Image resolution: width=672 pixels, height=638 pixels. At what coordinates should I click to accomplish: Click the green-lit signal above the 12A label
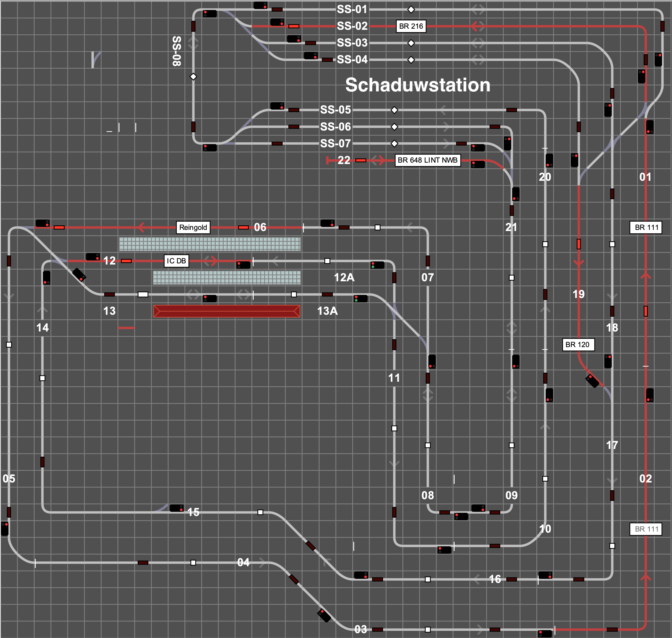377,265
